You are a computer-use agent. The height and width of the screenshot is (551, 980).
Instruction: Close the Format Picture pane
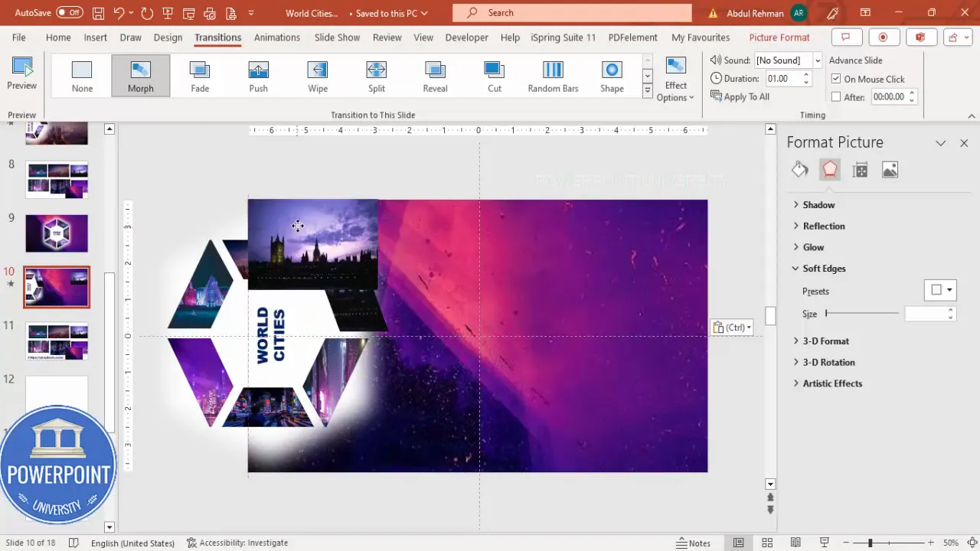click(964, 143)
